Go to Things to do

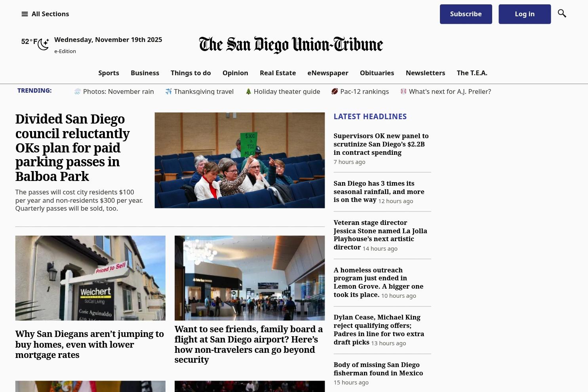point(191,73)
